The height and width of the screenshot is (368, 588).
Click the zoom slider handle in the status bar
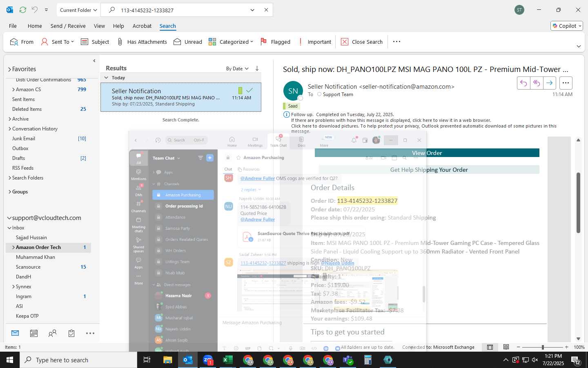click(542, 347)
